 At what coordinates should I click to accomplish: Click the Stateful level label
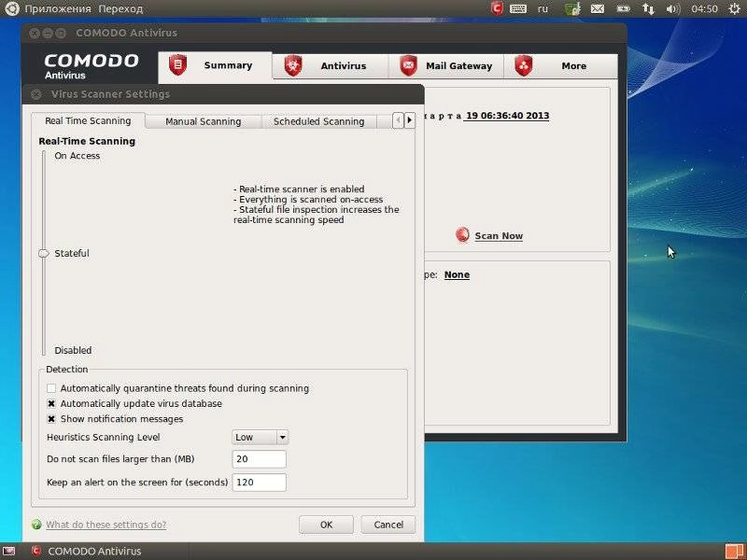point(72,253)
